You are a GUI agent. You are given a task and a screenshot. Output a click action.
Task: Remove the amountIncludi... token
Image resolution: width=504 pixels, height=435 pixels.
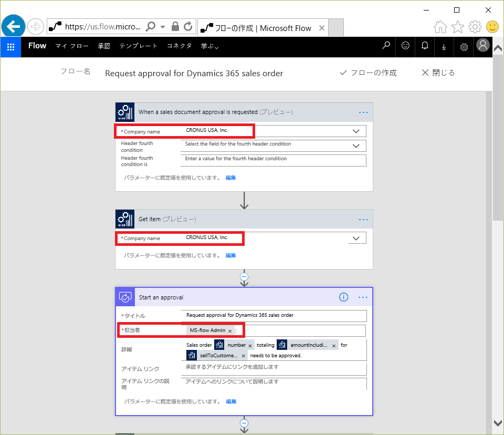334,346
